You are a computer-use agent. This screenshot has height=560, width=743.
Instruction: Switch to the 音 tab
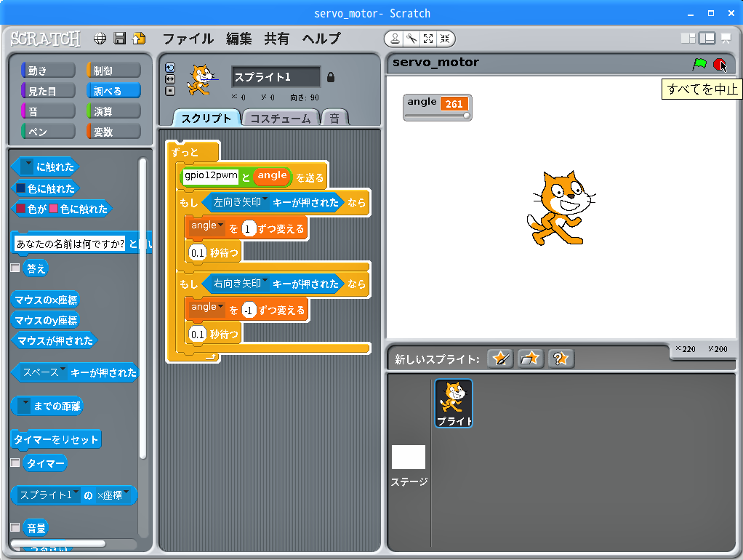334,118
